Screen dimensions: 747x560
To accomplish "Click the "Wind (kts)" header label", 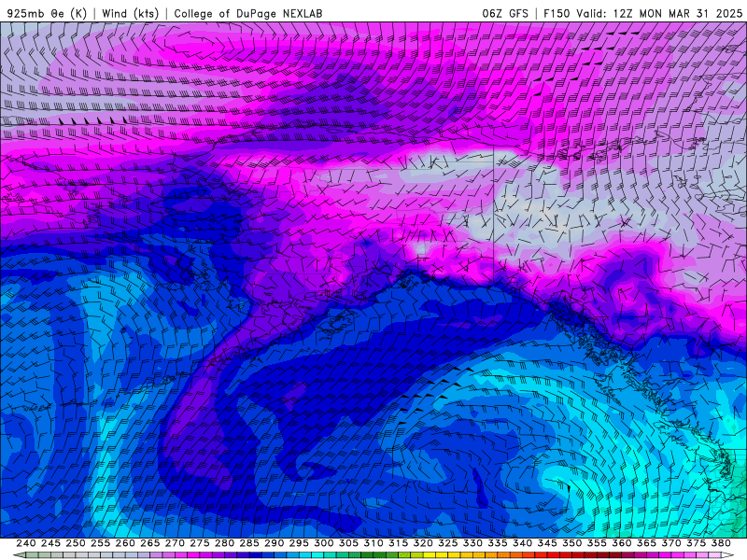I will tap(130, 13).
